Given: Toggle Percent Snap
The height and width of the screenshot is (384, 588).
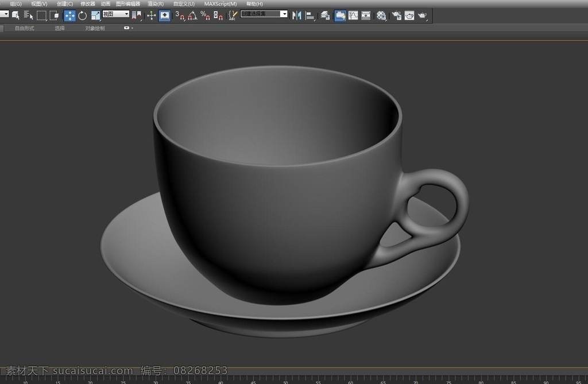Looking at the screenshot, I should [x=205, y=15].
